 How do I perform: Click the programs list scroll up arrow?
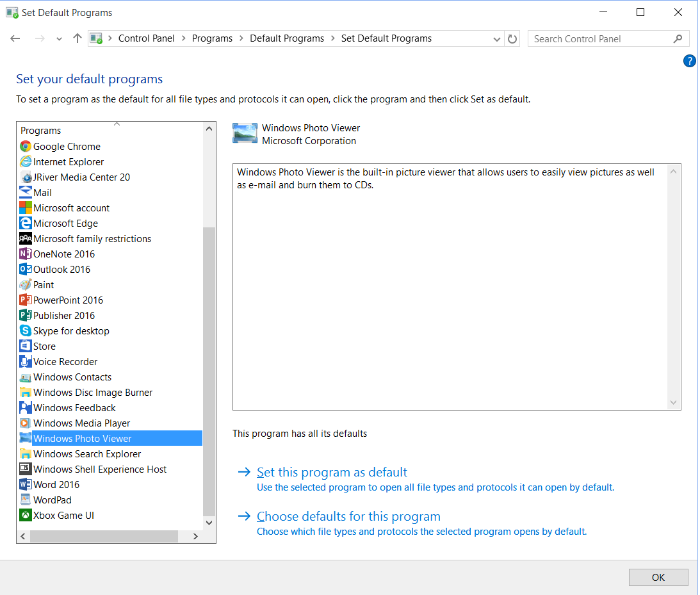click(x=209, y=129)
